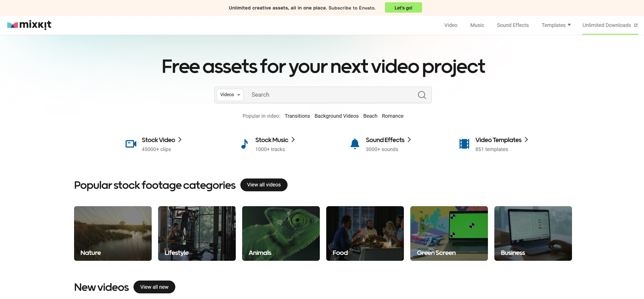Screen dimensions: 644x299
Task: Open the Sound Effects nav item
Action: (513, 25)
